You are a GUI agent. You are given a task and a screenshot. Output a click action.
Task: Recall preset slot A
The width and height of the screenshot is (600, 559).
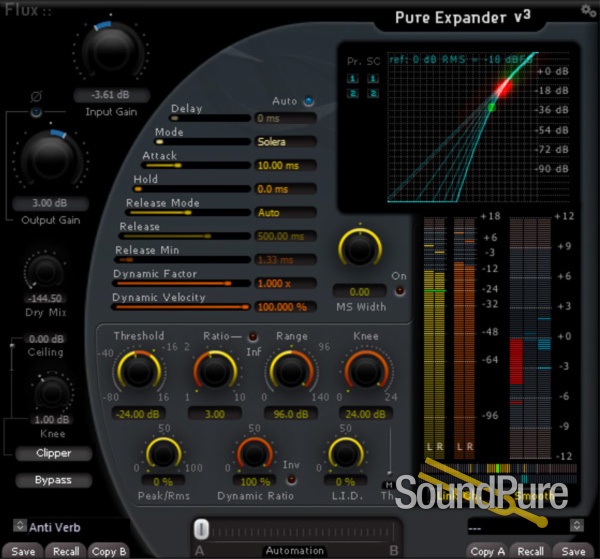66,551
